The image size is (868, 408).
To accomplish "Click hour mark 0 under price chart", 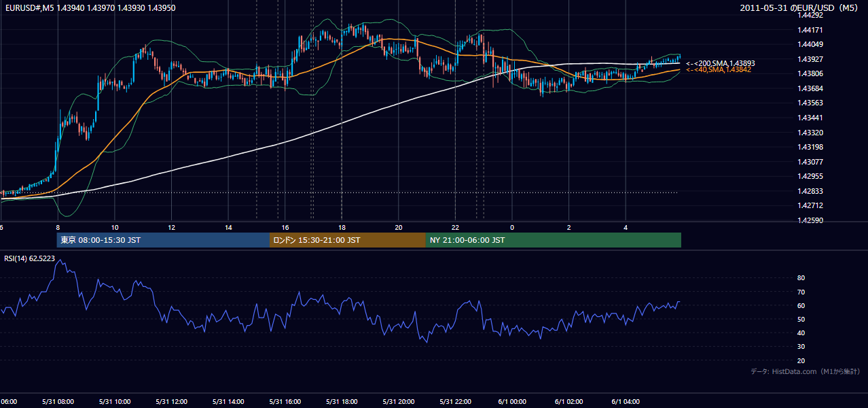I will (512, 227).
